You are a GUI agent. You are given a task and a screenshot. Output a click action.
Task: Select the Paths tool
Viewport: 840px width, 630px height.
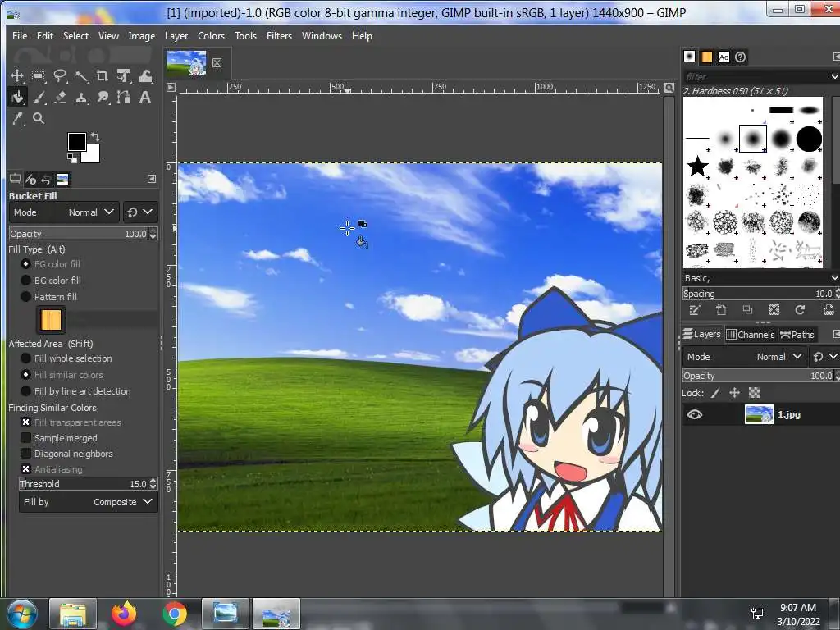[124, 98]
